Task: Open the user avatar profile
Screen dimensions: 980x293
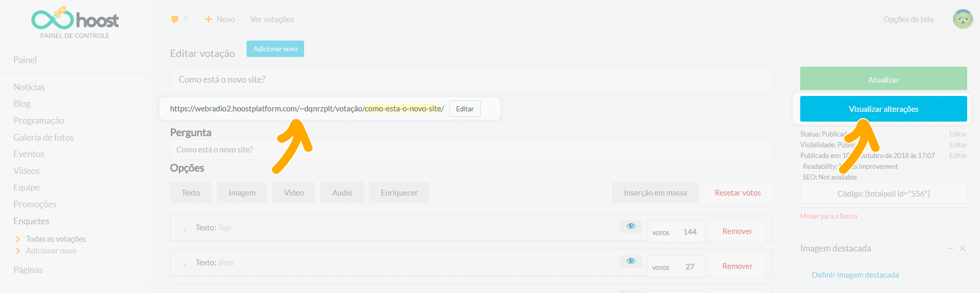Action: point(963,19)
